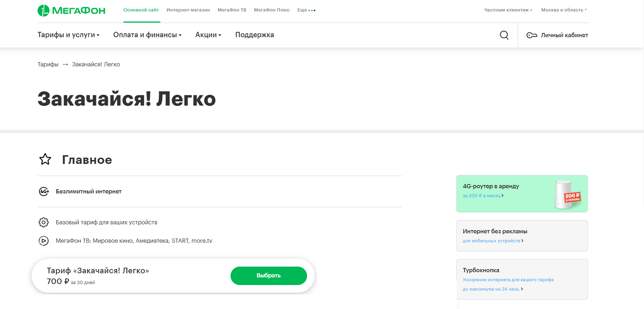Click the key icon near Личный кабинет
The height and width of the screenshot is (309, 644).
click(x=532, y=35)
